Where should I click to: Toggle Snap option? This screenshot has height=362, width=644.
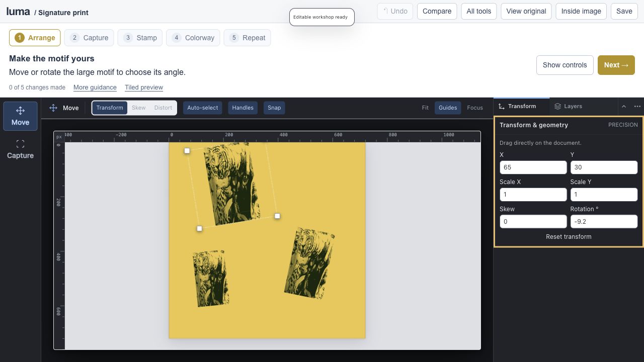click(274, 108)
